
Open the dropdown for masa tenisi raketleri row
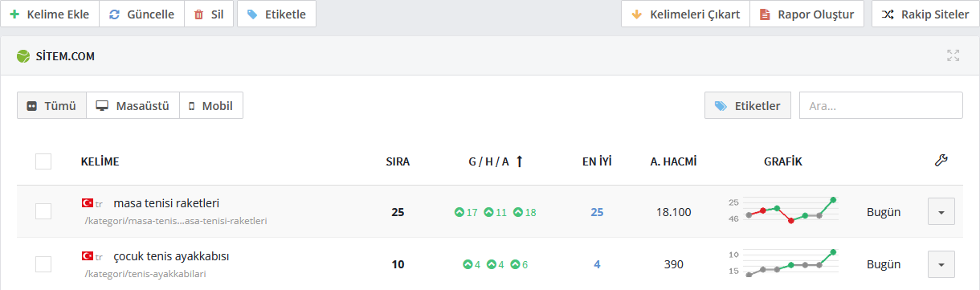(x=941, y=212)
